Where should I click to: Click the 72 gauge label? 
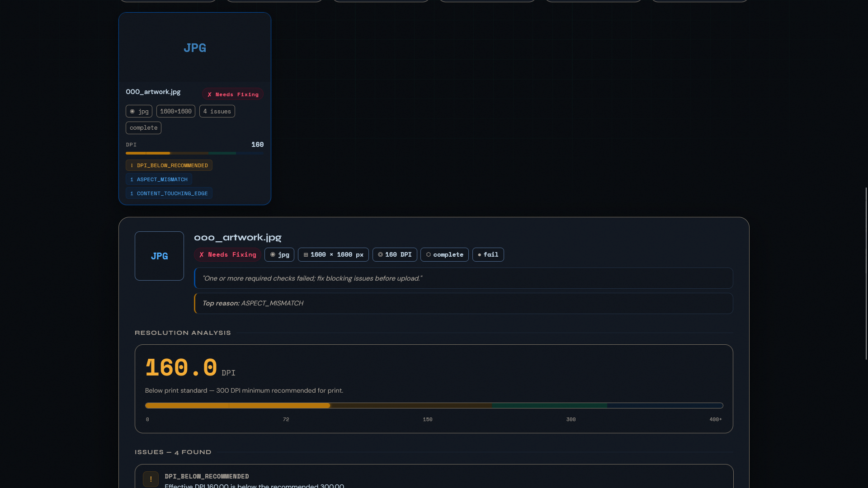(x=286, y=420)
